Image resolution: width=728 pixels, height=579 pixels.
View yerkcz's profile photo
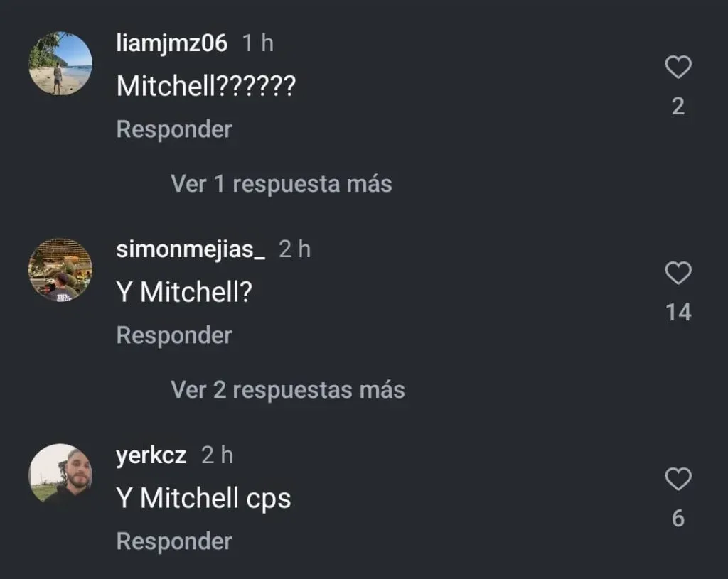60,475
